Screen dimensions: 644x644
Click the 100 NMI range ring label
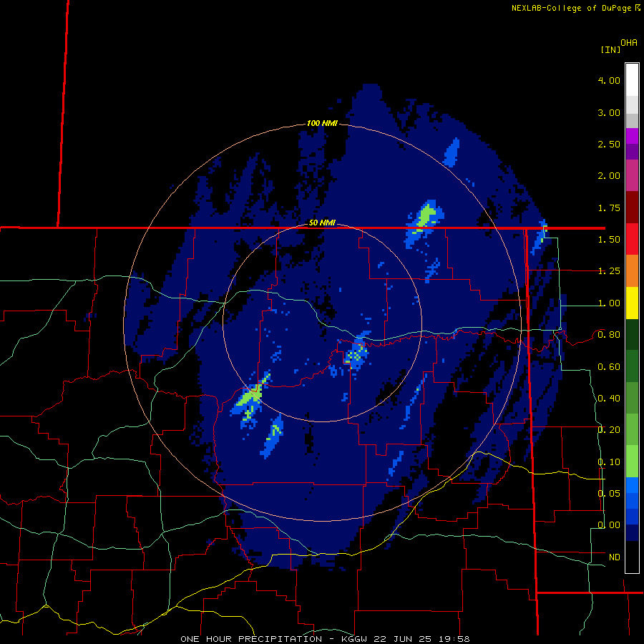pyautogui.click(x=322, y=123)
